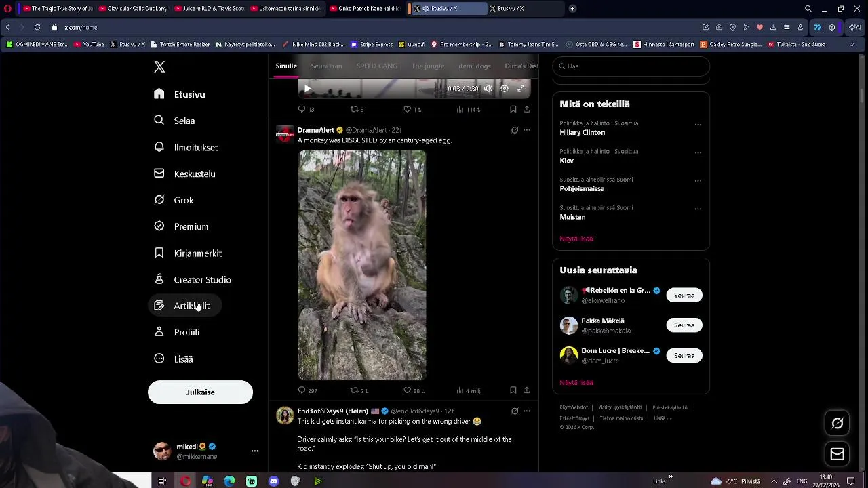Viewport: 868px width, 488px height.
Task: View DramaAlert post analytics 4 milj.
Action: pos(469,390)
